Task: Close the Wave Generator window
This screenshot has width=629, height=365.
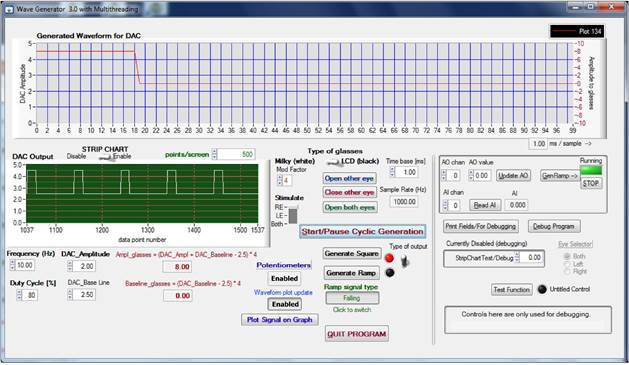Action: pyautogui.click(x=611, y=7)
